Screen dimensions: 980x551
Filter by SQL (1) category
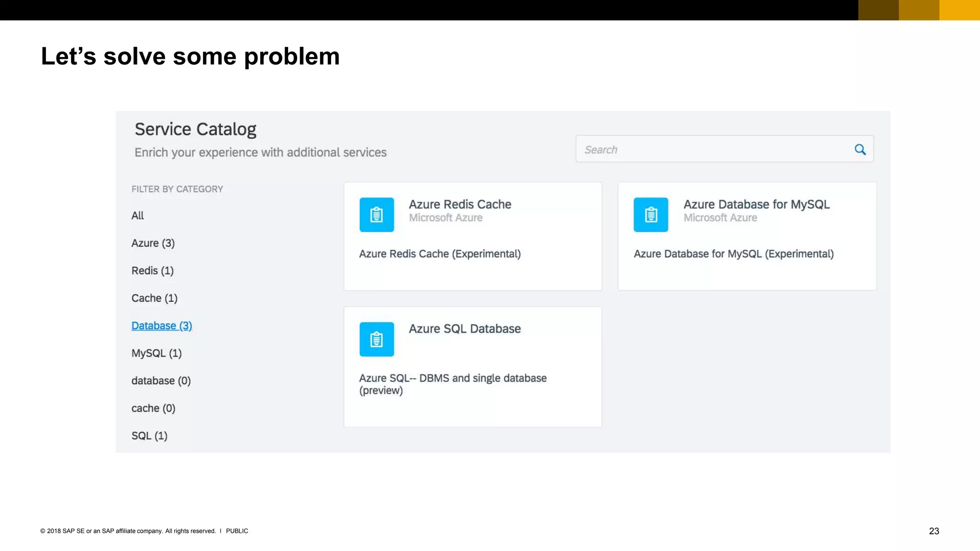pyautogui.click(x=149, y=436)
